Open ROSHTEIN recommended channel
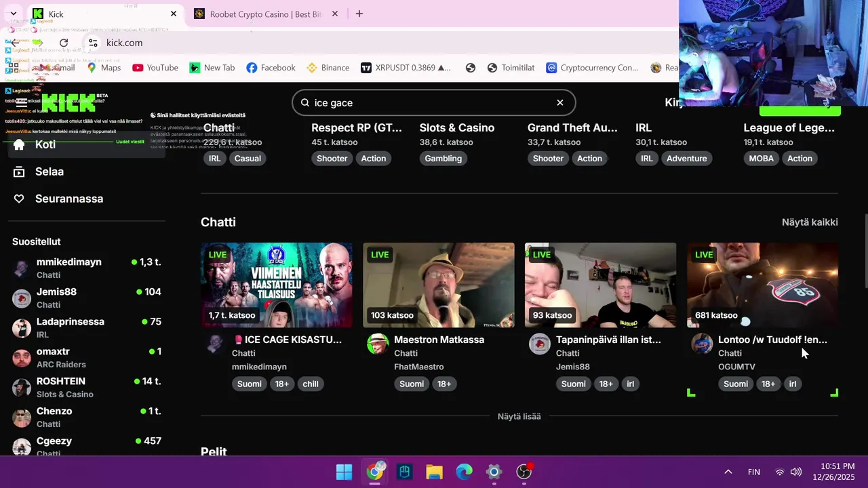The image size is (868, 488). click(87, 387)
